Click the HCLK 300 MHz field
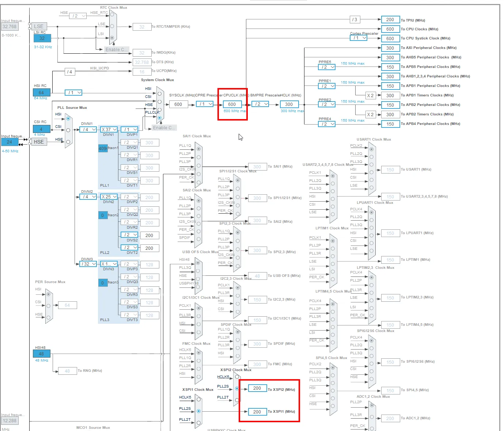Screen dimensions: 504x431 pyautogui.click(x=289, y=104)
